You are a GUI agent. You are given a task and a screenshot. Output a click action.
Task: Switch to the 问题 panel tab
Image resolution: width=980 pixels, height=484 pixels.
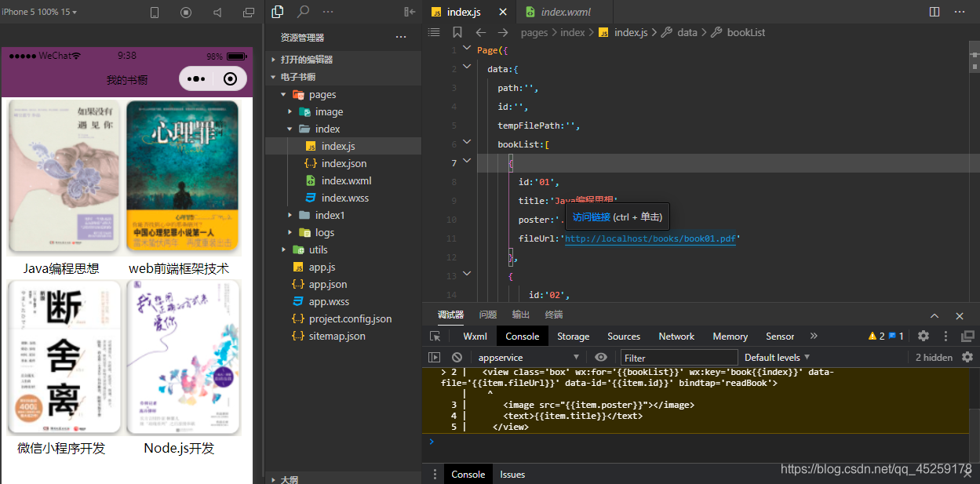[x=488, y=315]
